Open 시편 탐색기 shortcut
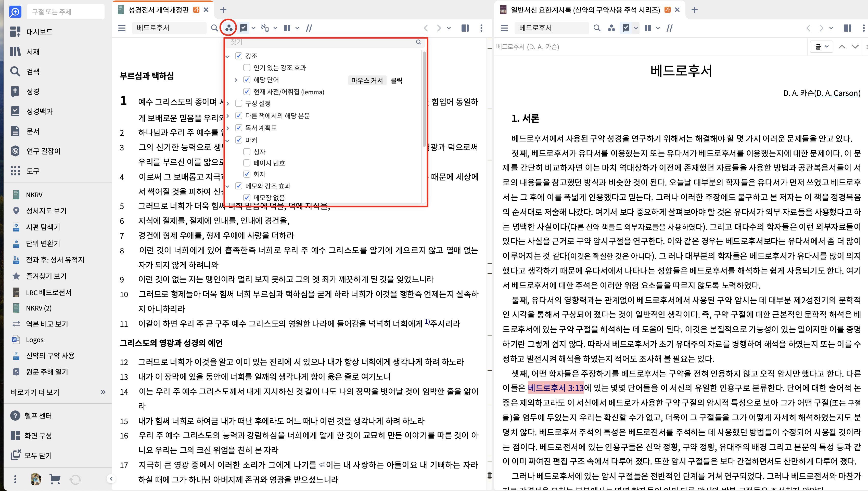This screenshot has width=868, height=491. (36, 227)
